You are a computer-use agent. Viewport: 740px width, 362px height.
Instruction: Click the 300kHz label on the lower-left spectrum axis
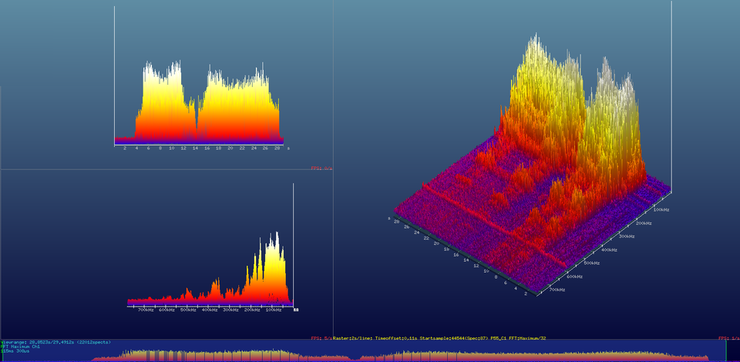[x=230, y=310]
